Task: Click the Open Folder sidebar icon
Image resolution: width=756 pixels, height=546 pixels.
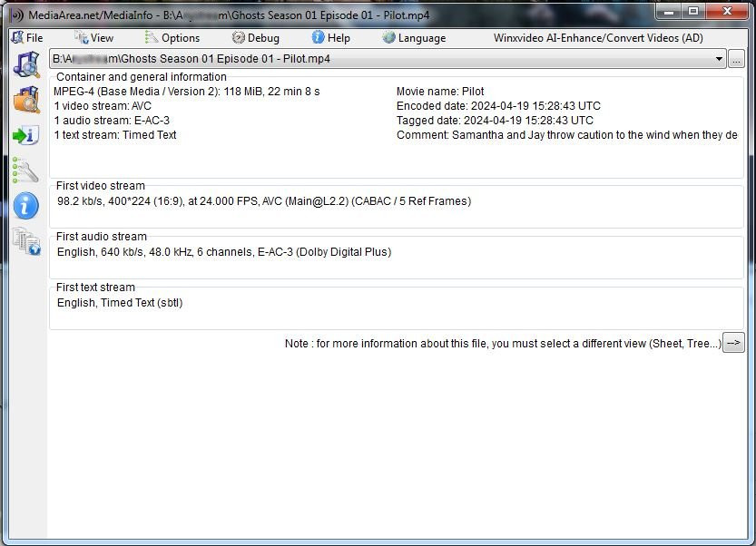Action: coord(26,100)
